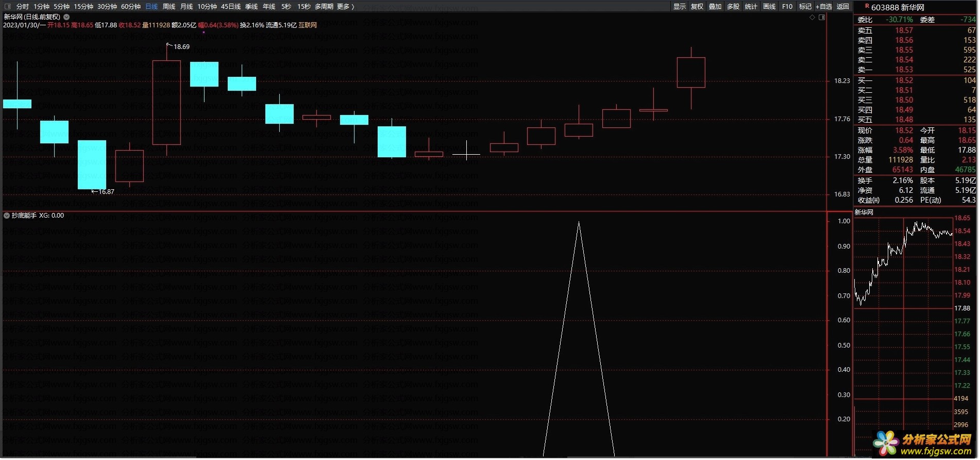
Task: Collapse the 抄底能手 indicator with its round arrow
Action: [x=7, y=216]
